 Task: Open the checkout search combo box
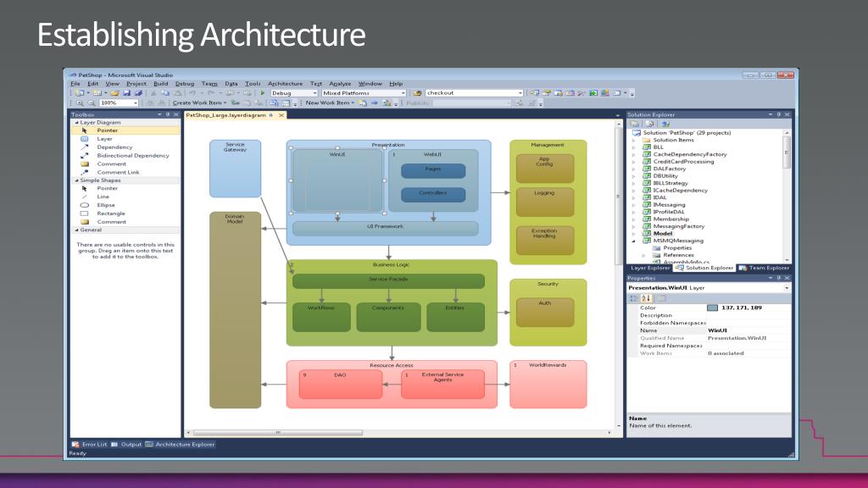[x=520, y=93]
